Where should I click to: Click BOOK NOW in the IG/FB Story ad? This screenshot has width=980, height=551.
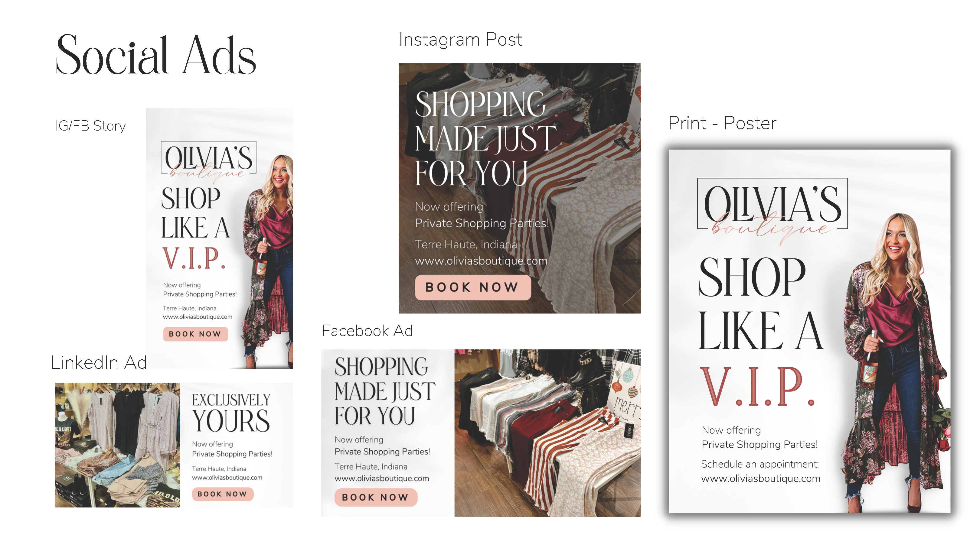(195, 334)
